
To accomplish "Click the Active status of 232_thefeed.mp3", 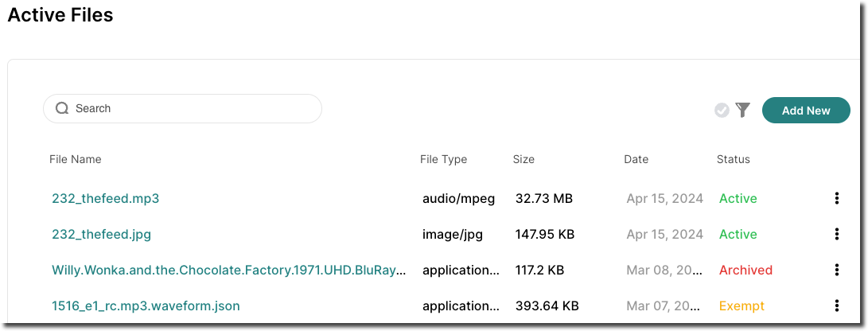I will pyautogui.click(x=738, y=198).
